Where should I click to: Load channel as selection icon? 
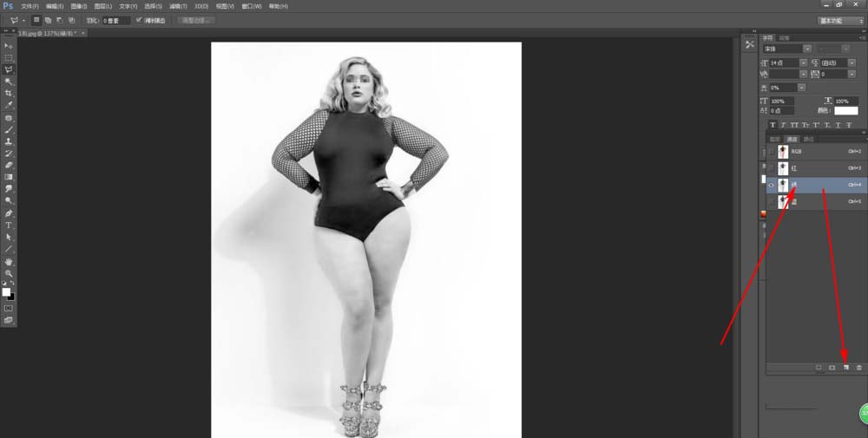coord(819,367)
